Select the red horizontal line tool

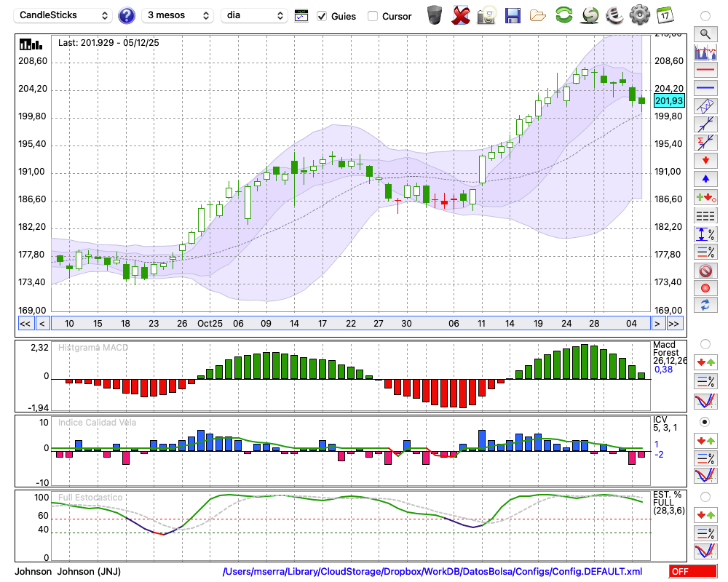pos(705,71)
